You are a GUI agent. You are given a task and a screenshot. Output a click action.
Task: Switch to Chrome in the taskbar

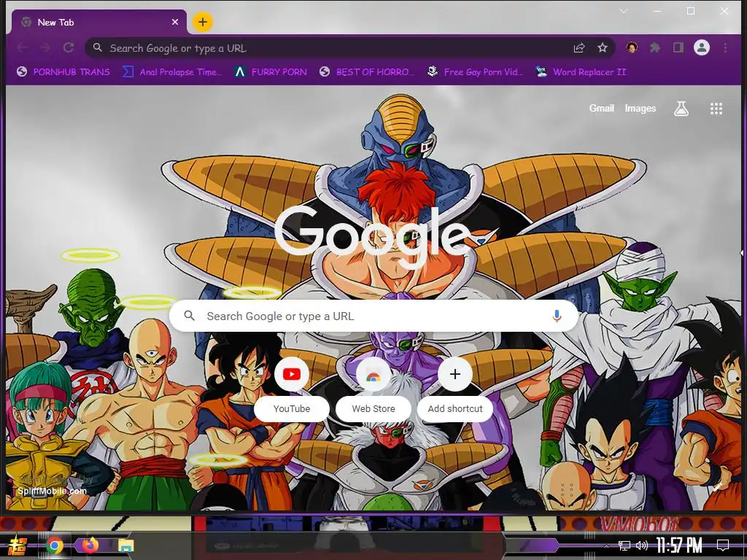coord(55,545)
